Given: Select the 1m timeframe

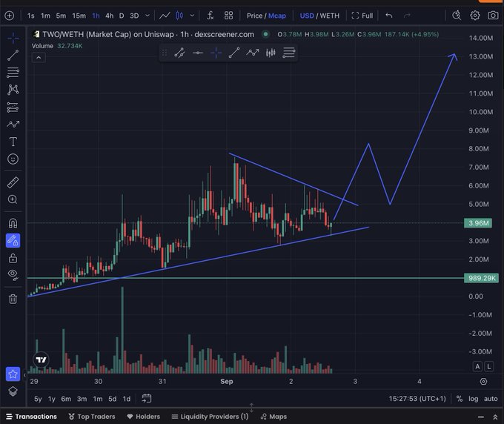Looking at the screenshot, I should 45,16.
